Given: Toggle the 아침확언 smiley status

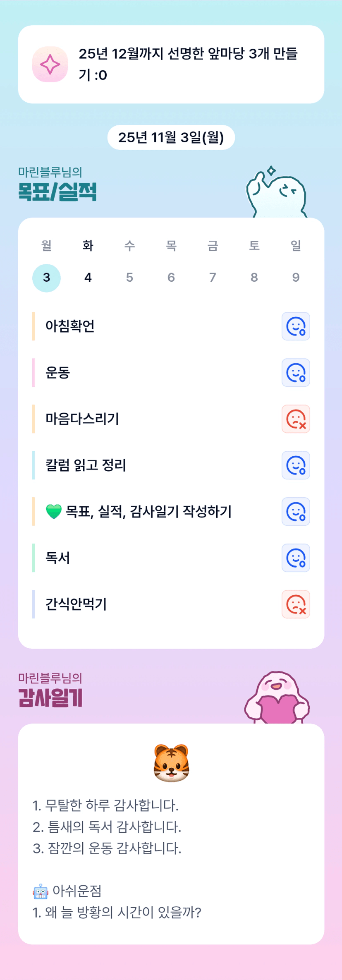Looking at the screenshot, I should click(x=296, y=326).
